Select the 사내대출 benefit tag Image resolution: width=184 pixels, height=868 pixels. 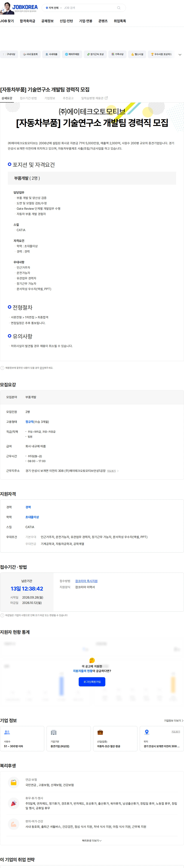click(51, 54)
